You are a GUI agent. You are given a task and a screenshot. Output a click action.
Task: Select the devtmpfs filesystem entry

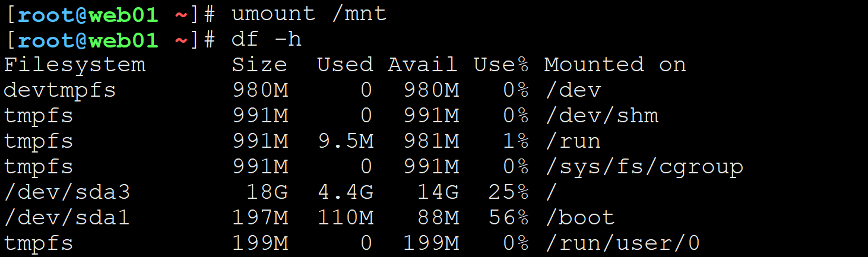click(60, 90)
